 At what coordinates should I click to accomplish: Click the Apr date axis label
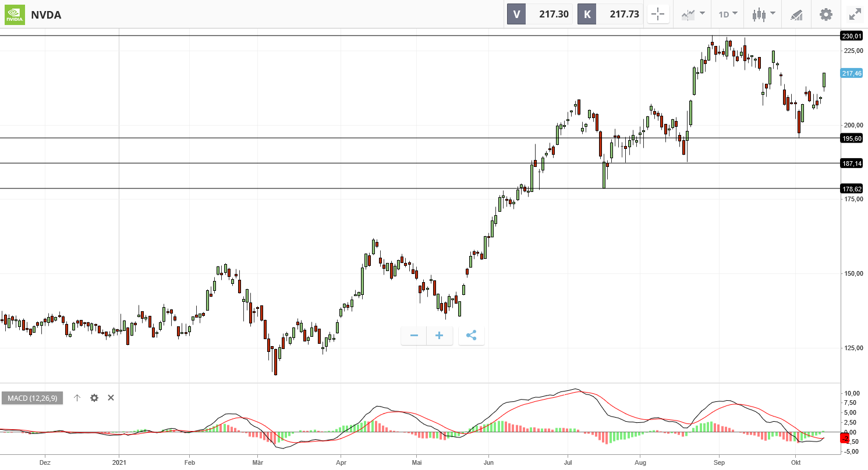(x=341, y=463)
